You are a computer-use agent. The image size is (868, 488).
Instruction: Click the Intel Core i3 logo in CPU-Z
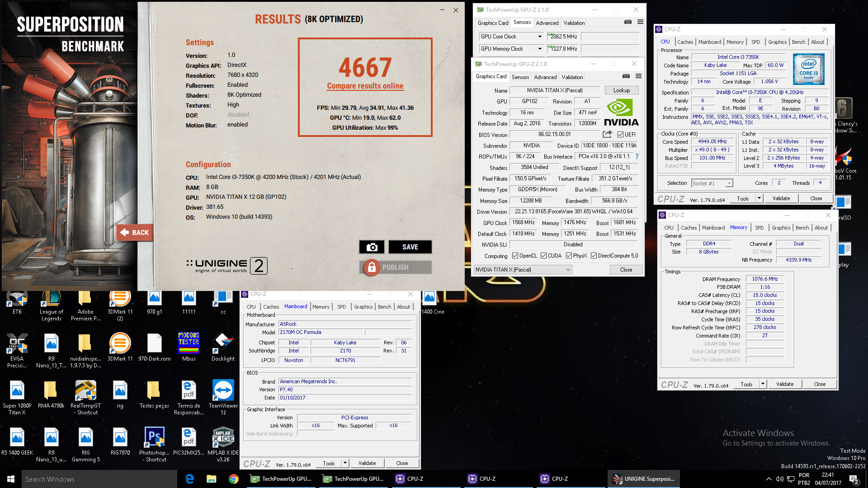(809, 69)
